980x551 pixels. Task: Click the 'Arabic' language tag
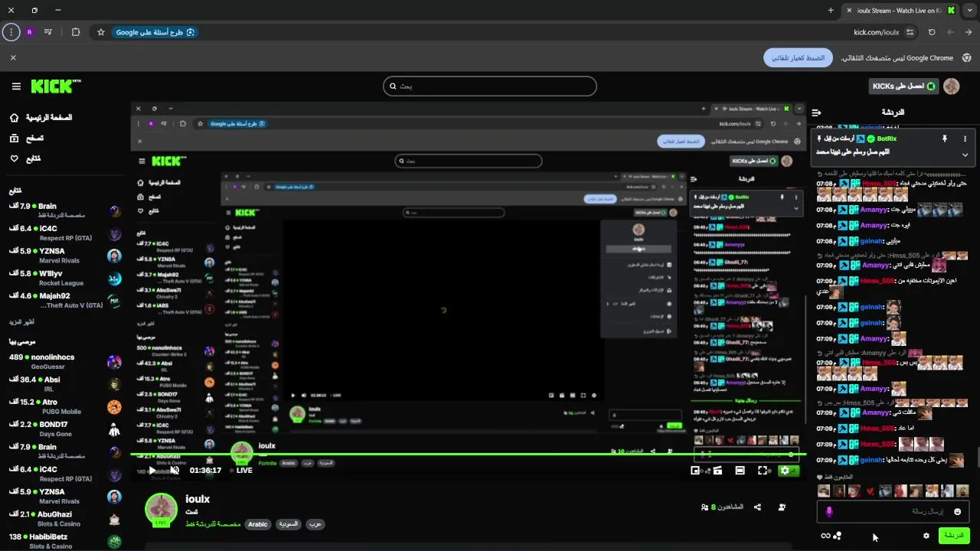pos(258,524)
